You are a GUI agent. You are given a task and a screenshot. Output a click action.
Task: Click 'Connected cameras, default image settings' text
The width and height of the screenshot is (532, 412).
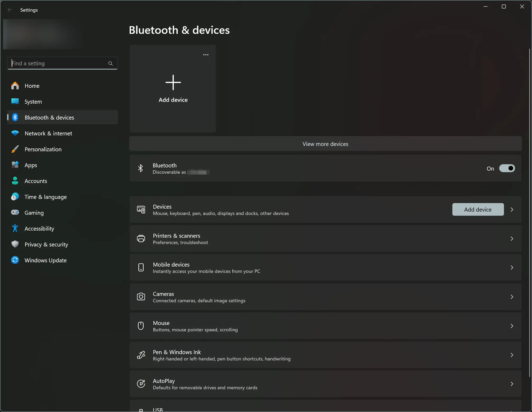(x=199, y=301)
